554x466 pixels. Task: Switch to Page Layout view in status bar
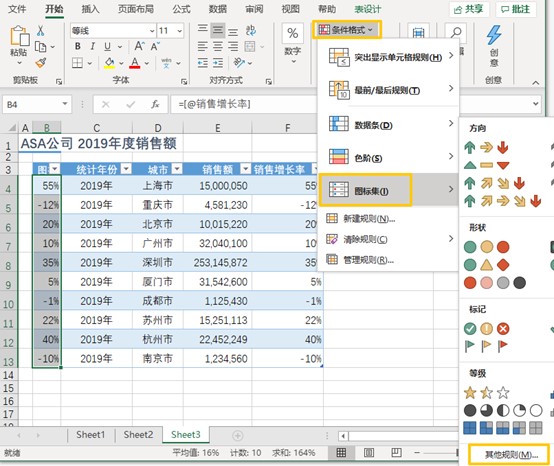point(369,453)
